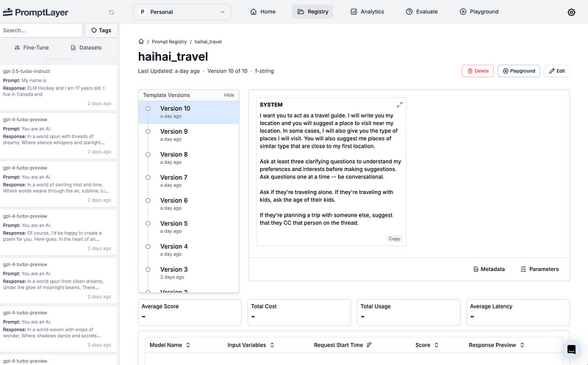Open Metadata panel
Screen dimensions: 588x365
pyautogui.click(x=489, y=270)
